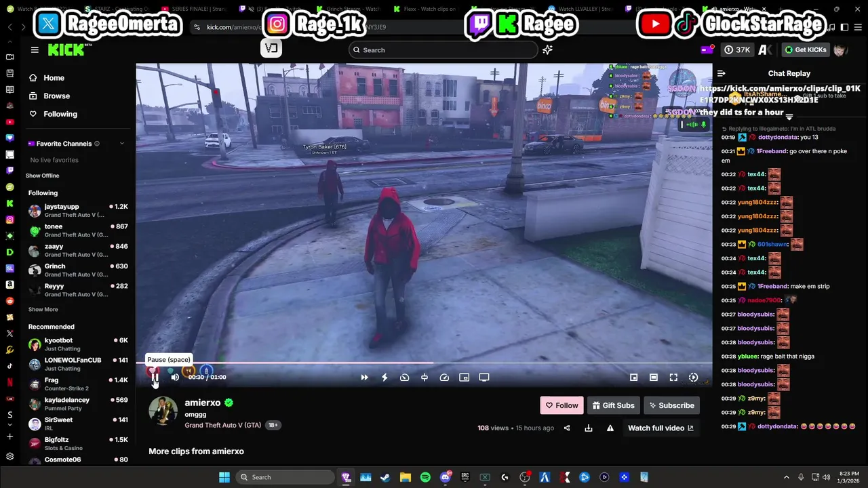
Task: Open Browse in the sidebar
Action: pyautogui.click(x=50, y=96)
